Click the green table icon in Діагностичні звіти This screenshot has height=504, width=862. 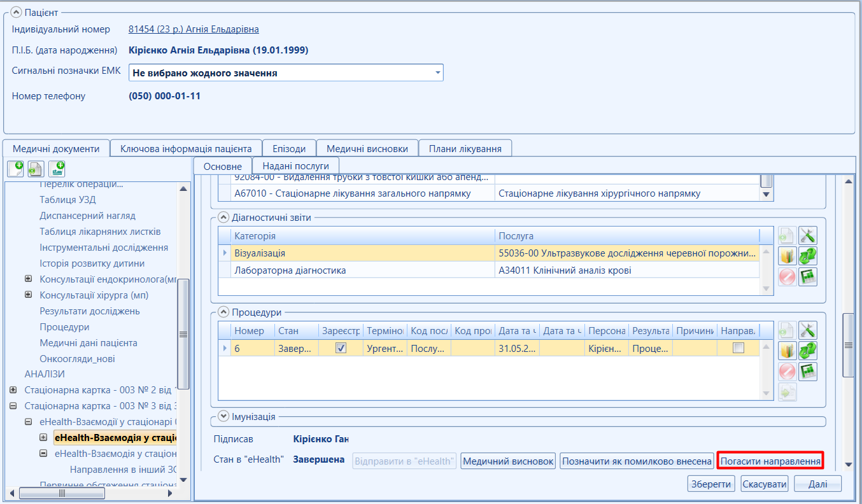coord(808,277)
